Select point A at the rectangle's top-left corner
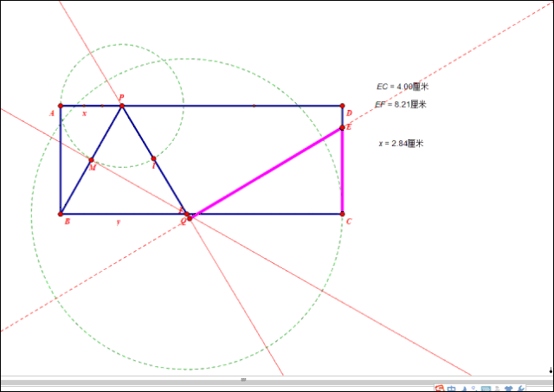 pyautogui.click(x=61, y=106)
